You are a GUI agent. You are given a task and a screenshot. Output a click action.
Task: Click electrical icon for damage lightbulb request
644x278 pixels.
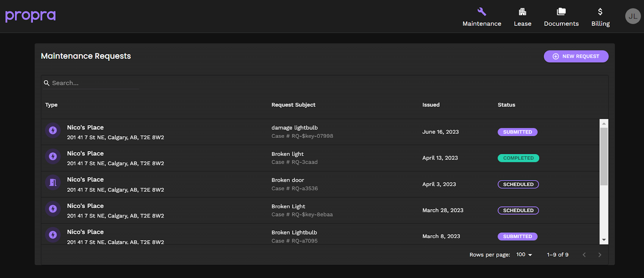click(x=53, y=130)
